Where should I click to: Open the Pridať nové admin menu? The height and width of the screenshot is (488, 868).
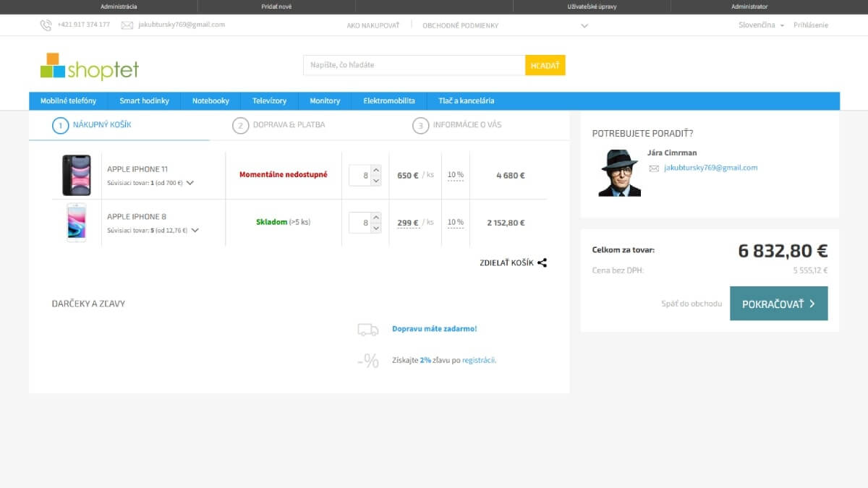276,7
